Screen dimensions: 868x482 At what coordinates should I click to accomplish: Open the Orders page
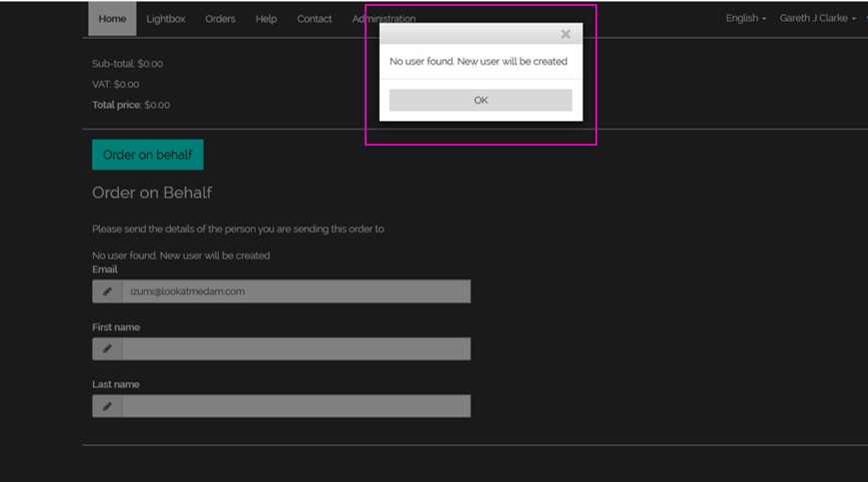click(221, 19)
